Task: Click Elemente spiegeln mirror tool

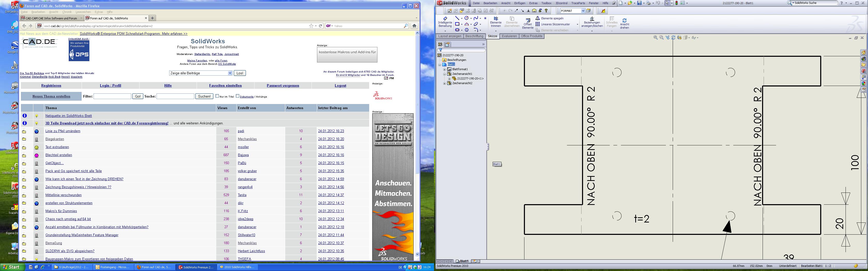Action: [549, 18]
